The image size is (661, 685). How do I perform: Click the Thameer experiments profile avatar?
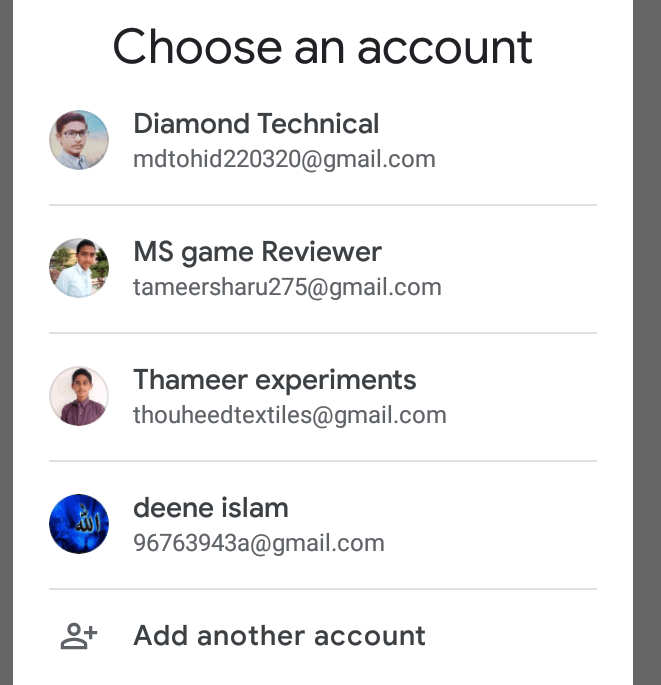(x=79, y=396)
